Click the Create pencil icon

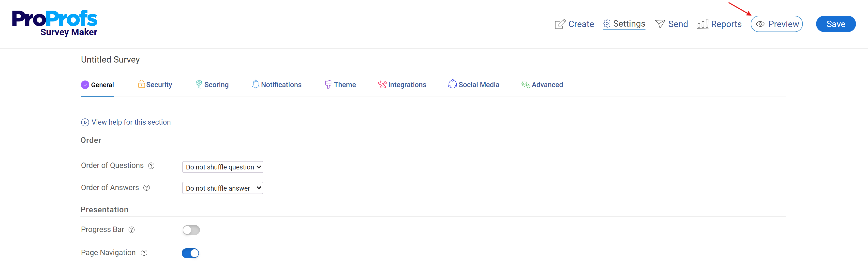(x=560, y=24)
